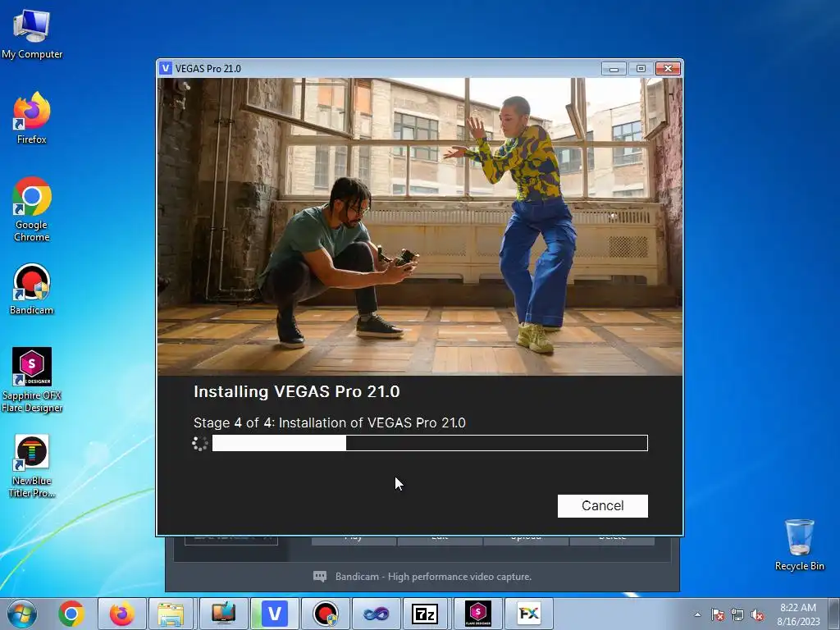Click Flare Designer icon in taskbar
This screenshot has width=840, height=630.
click(x=478, y=614)
